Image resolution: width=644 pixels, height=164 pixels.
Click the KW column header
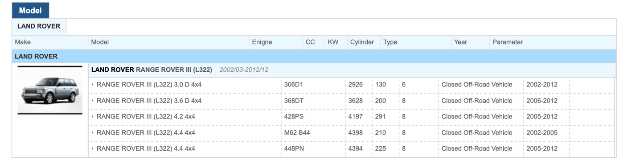tap(333, 42)
